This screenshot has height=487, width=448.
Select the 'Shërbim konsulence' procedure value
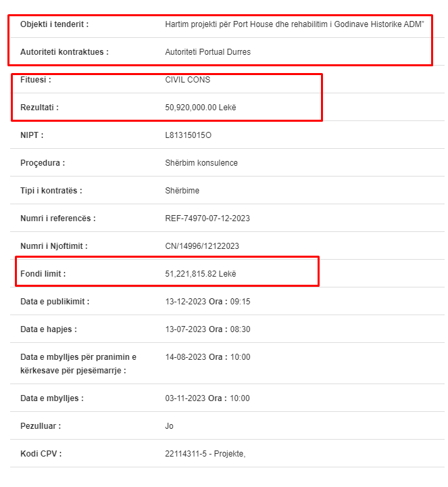click(201, 163)
